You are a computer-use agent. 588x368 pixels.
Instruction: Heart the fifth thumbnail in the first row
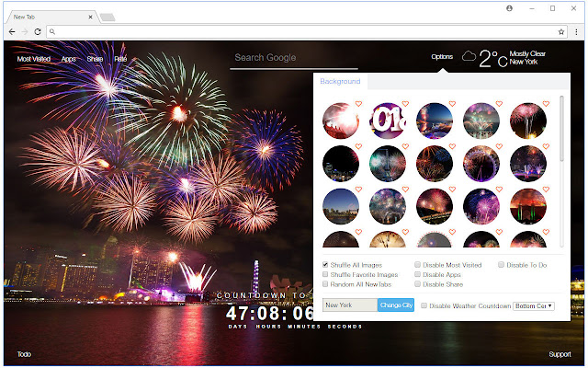click(x=546, y=104)
